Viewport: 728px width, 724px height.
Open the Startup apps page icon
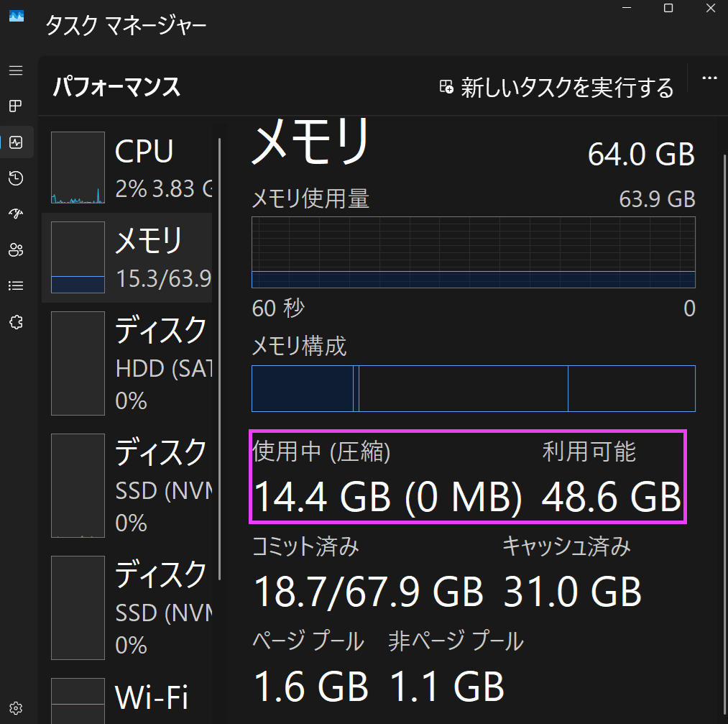point(16,214)
